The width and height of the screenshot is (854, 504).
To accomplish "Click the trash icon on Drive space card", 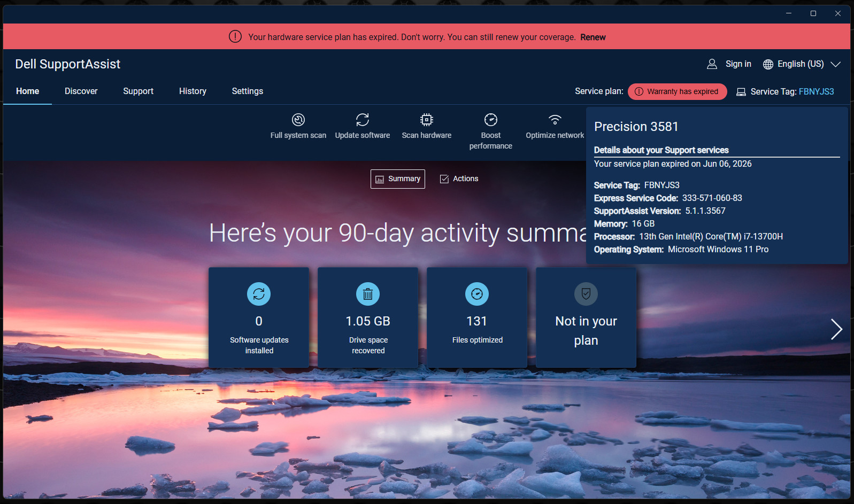I will pyautogui.click(x=368, y=294).
